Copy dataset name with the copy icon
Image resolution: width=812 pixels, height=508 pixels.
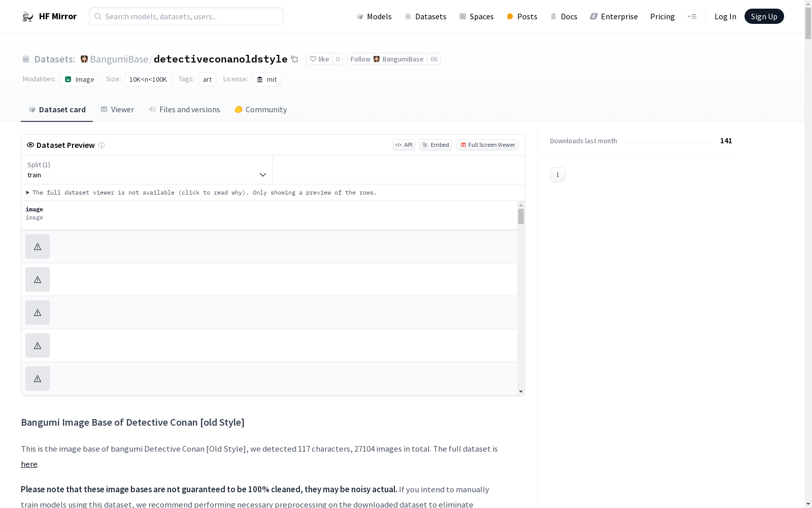[294, 59]
